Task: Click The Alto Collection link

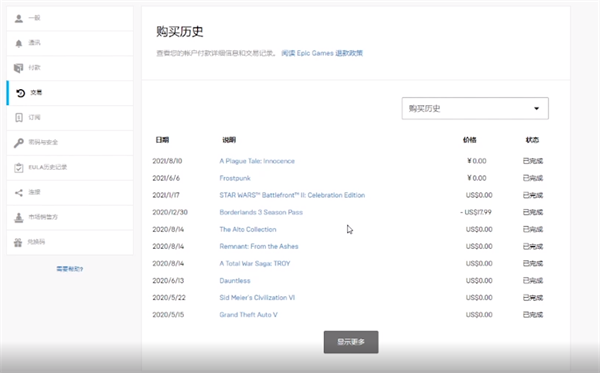Action: [x=248, y=230]
